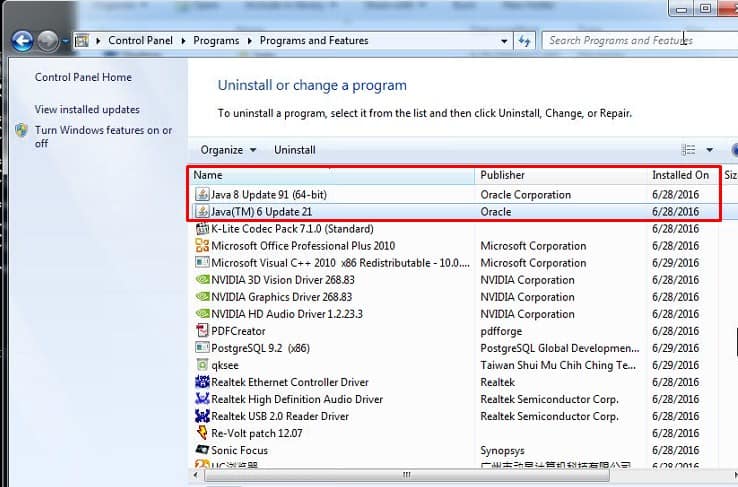Expand the arrow after the Control Panel breadcrumb
Screen dimensions: 738x487
coord(184,41)
